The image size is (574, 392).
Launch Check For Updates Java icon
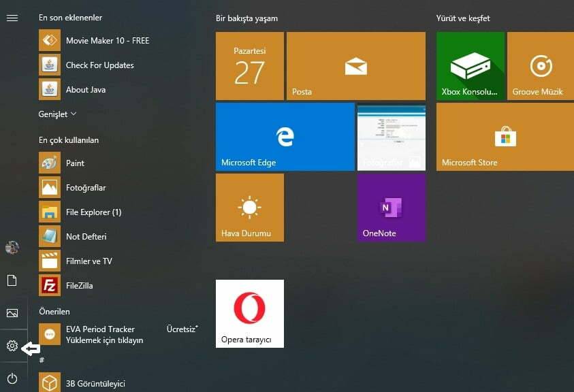(x=50, y=65)
